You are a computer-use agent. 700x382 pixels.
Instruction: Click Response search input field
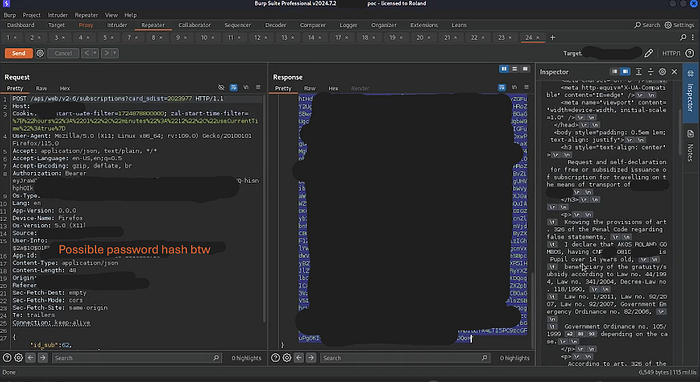tap(405, 358)
